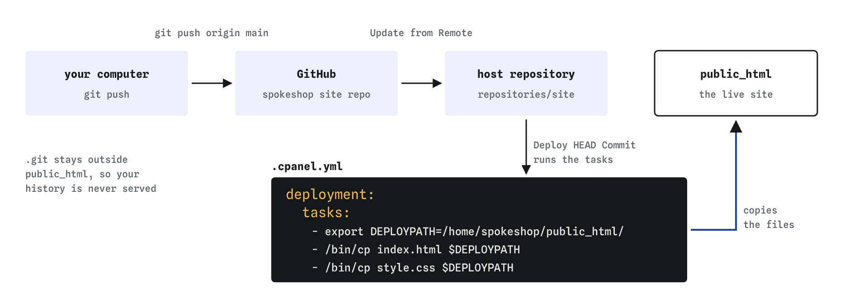The width and height of the screenshot is (868, 304).
Task: Click the GitHub box
Action: (316, 83)
